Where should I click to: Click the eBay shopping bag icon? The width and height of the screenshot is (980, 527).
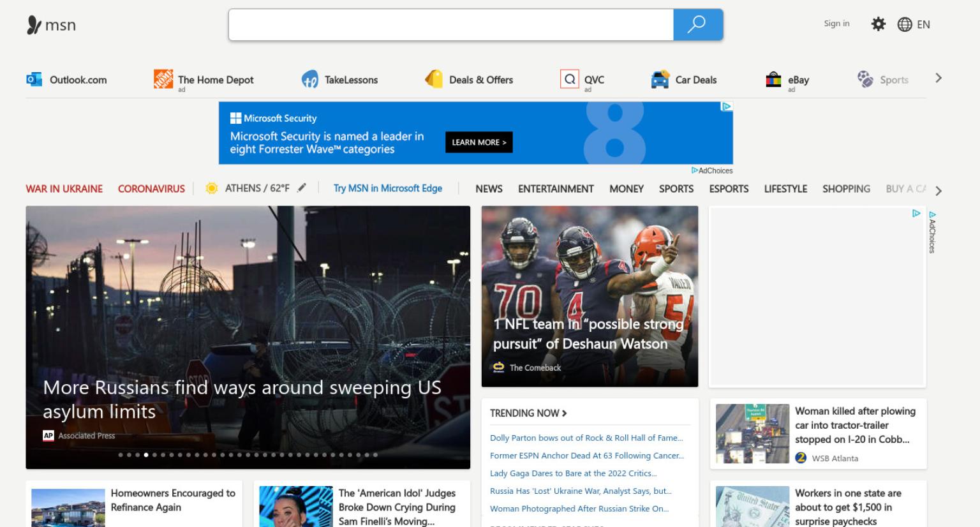pyautogui.click(x=773, y=80)
